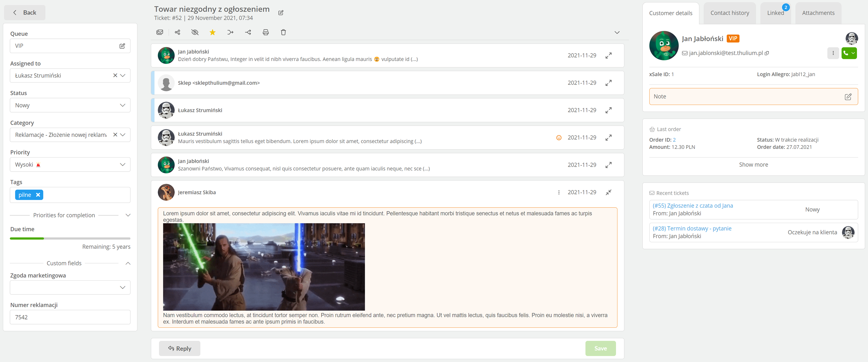Click the merge tickets arrow icon

click(x=230, y=32)
